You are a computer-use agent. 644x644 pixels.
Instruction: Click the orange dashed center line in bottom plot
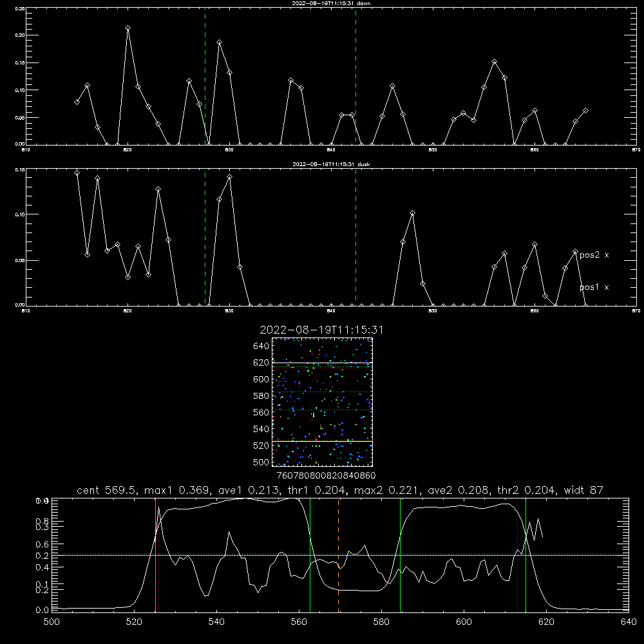click(339, 555)
